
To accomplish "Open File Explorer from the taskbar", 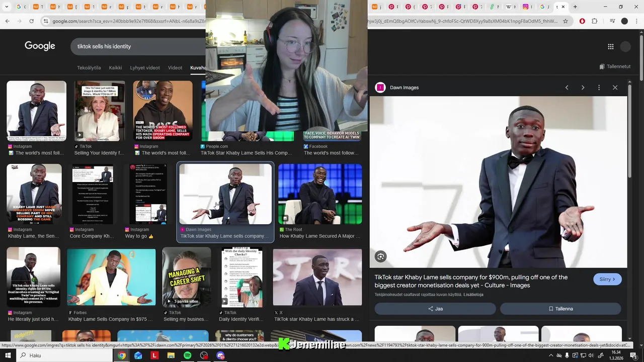I will pos(171,355).
